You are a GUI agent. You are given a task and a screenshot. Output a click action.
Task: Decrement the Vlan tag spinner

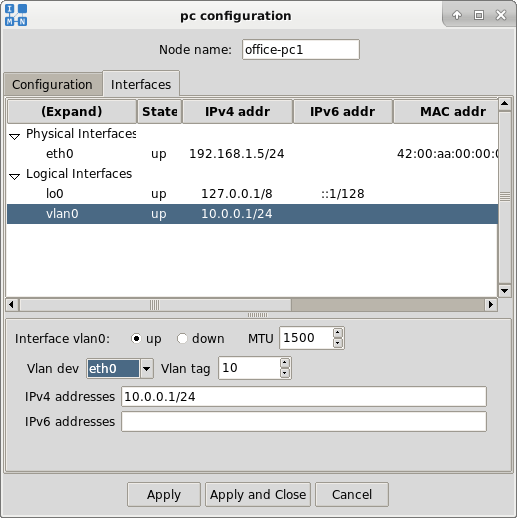click(284, 373)
